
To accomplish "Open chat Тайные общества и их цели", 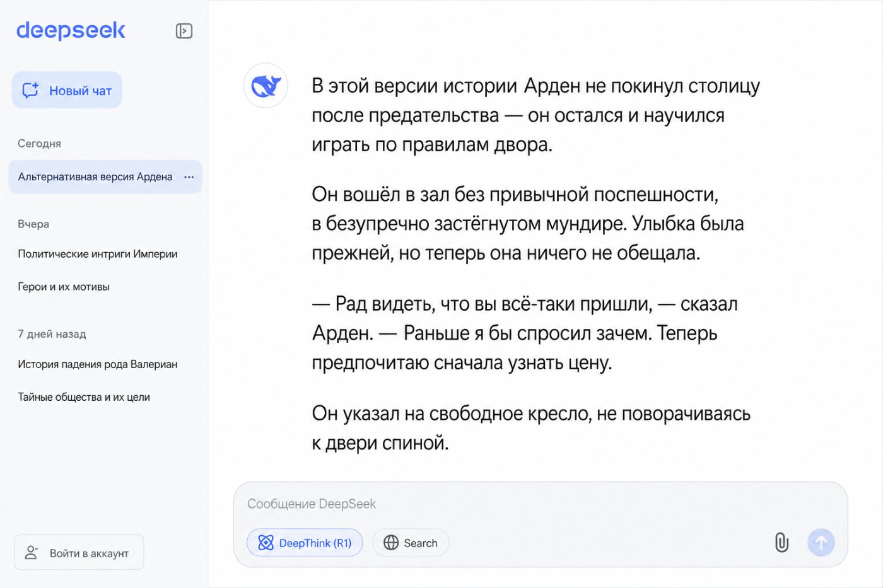I will (x=84, y=397).
